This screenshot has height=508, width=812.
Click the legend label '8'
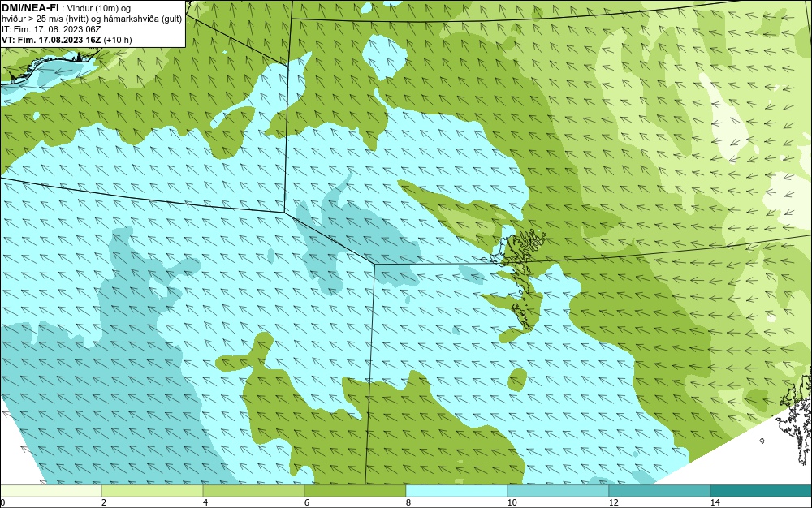coord(408,502)
